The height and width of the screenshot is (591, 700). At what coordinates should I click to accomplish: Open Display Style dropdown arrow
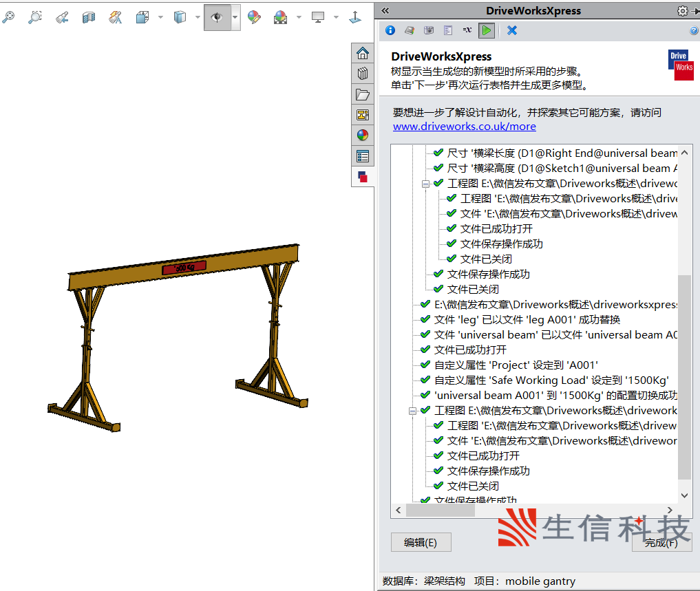click(198, 17)
